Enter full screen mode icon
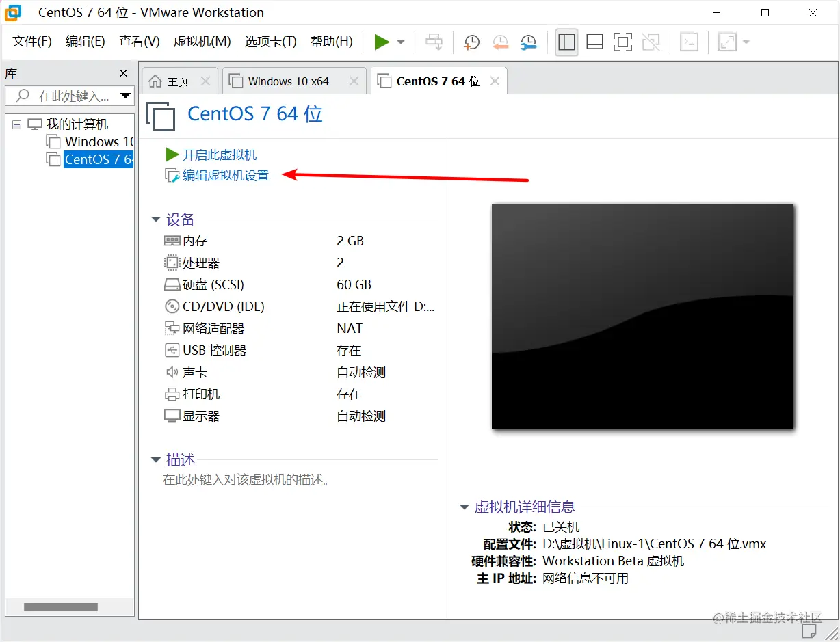 point(622,42)
